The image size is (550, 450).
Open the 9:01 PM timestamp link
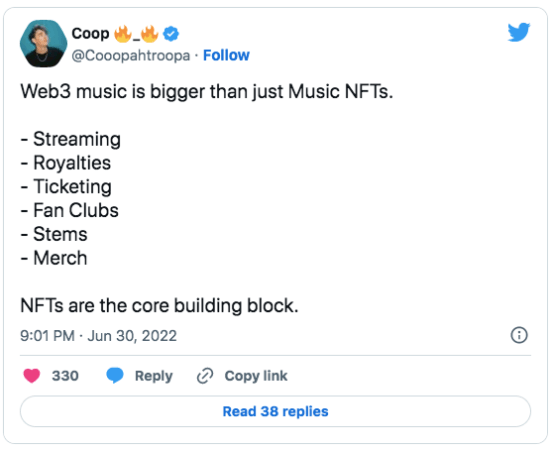coord(47,336)
